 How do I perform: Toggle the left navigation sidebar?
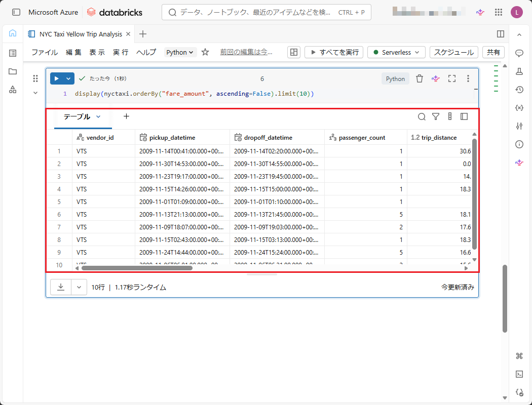click(16, 12)
